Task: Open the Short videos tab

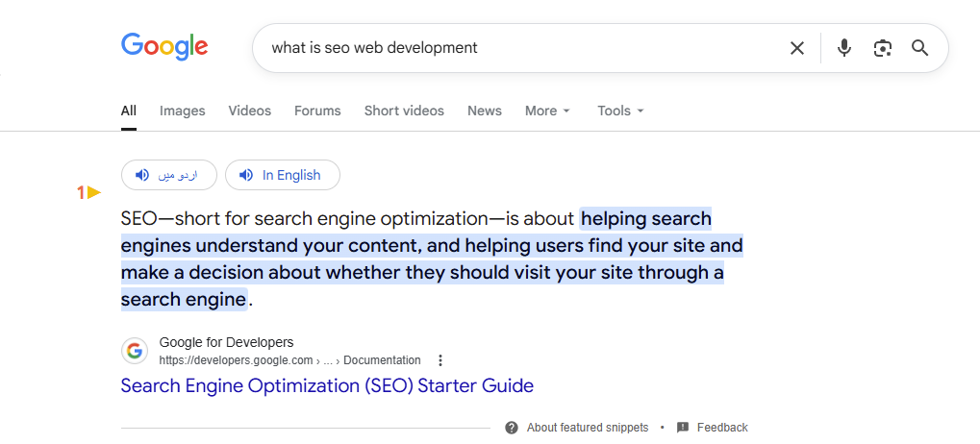Action: tap(404, 111)
